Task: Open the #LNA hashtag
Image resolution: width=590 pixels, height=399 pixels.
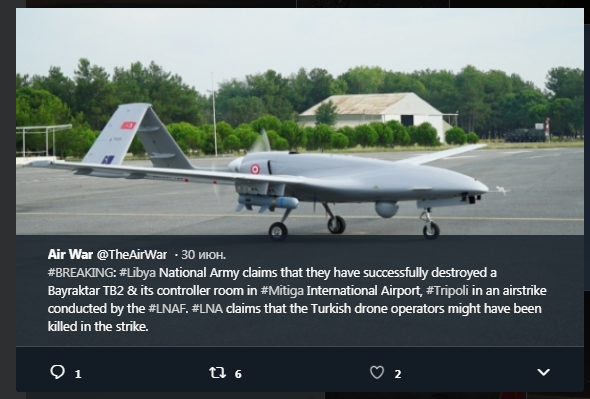Action: pyautogui.click(x=207, y=309)
